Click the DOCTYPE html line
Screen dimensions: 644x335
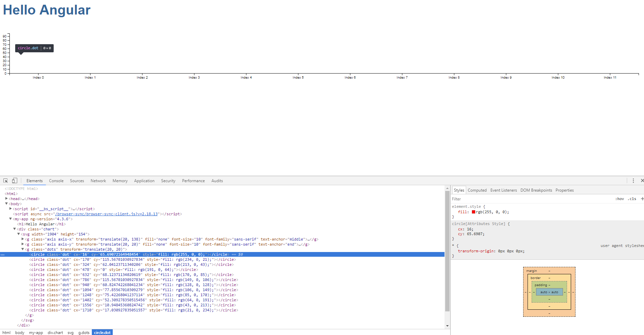[22, 189]
